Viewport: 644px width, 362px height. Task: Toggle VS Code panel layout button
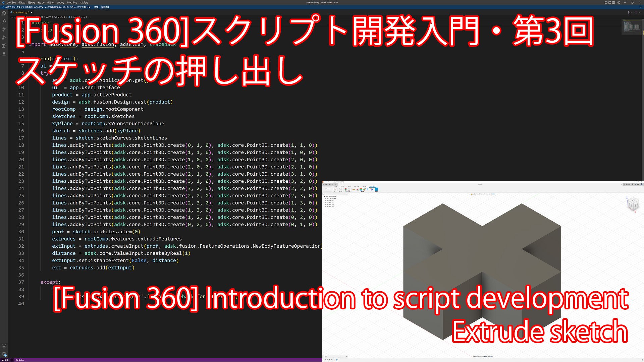pos(610,2)
